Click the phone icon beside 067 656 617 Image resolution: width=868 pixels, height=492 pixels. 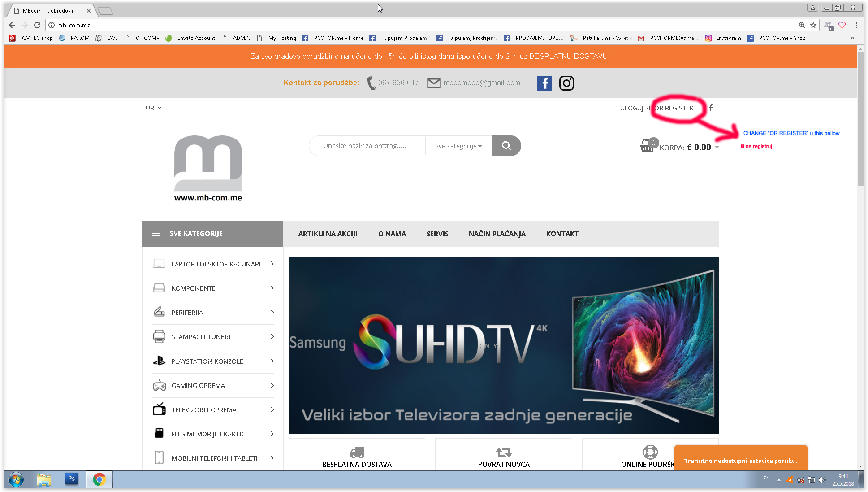(371, 83)
